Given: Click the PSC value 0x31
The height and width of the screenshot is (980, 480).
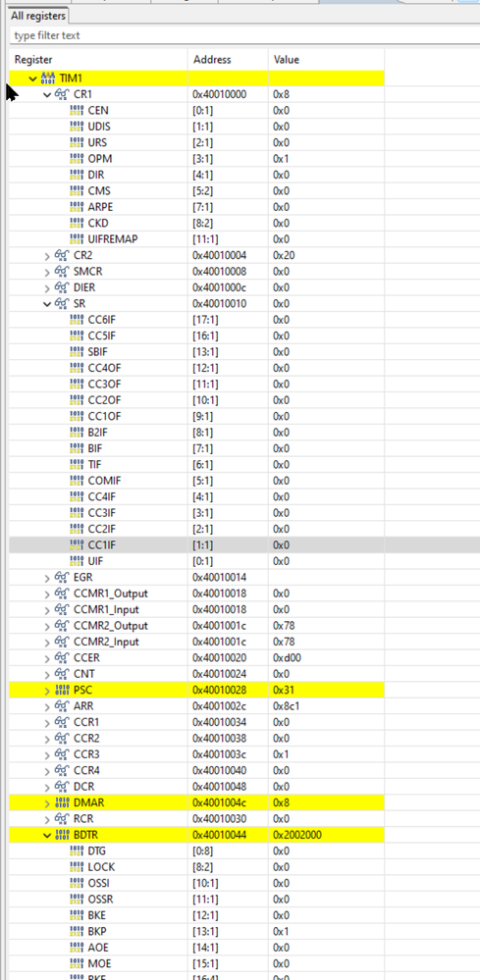Looking at the screenshot, I should tap(284, 690).
